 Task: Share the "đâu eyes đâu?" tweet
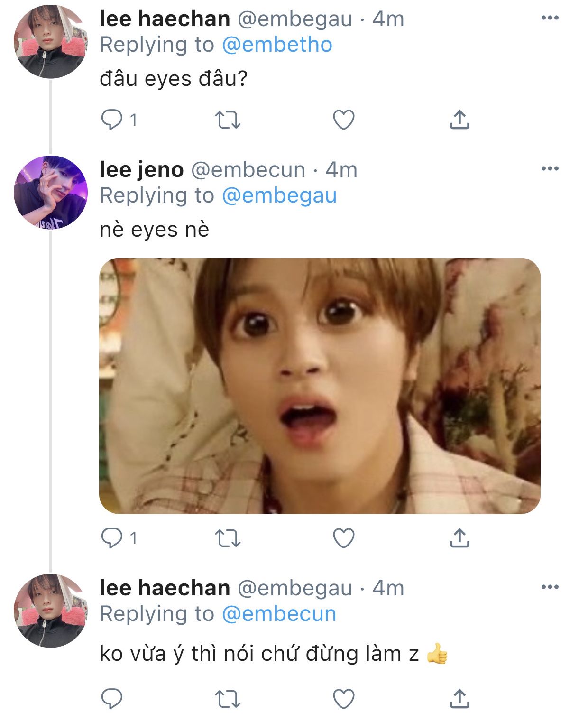click(459, 120)
